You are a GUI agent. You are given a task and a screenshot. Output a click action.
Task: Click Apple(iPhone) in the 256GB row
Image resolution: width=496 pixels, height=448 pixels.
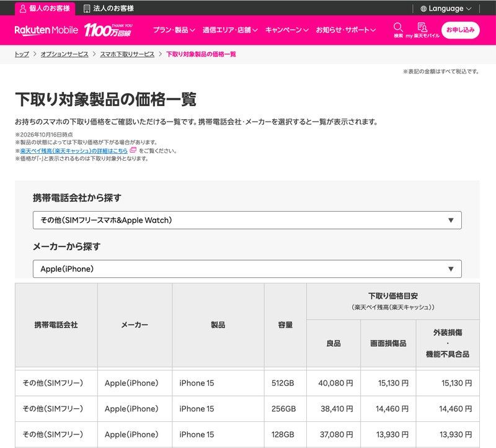coord(131,409)
